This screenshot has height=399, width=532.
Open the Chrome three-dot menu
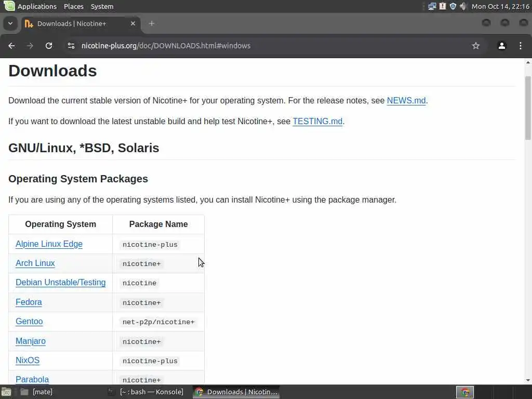coord(520,46)
